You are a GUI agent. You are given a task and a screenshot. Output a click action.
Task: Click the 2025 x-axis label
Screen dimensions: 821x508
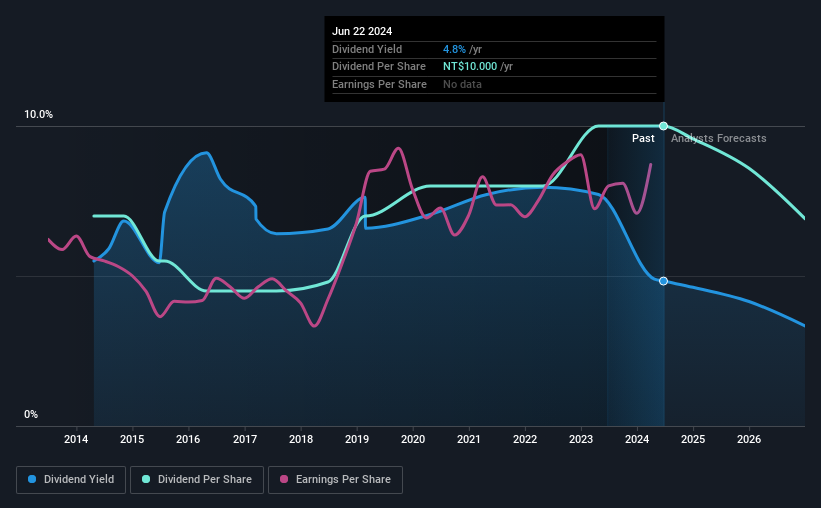coord(693,439)
